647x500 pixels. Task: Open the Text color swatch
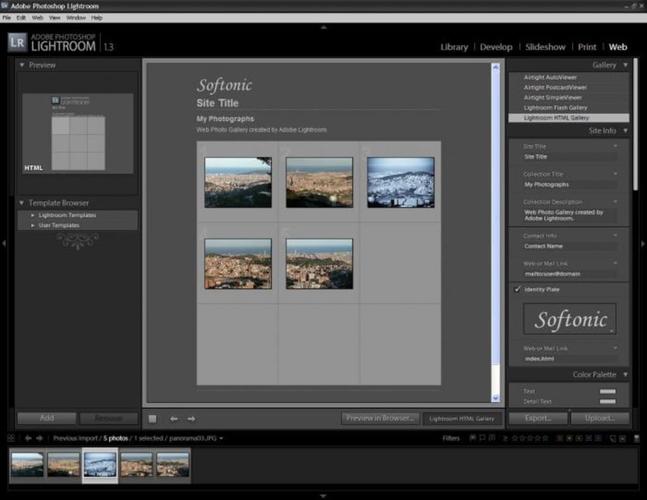pyautogui.click(x=607, y=391)
